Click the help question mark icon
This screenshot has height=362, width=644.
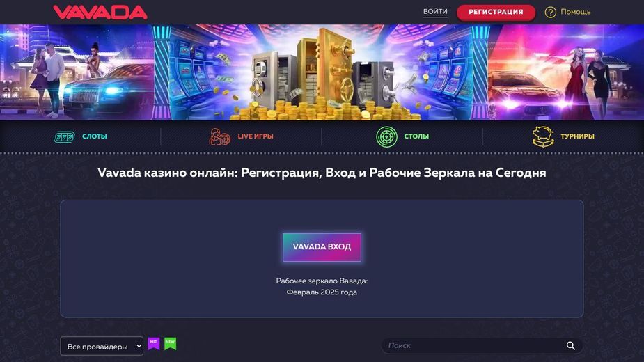click(550, 13)
